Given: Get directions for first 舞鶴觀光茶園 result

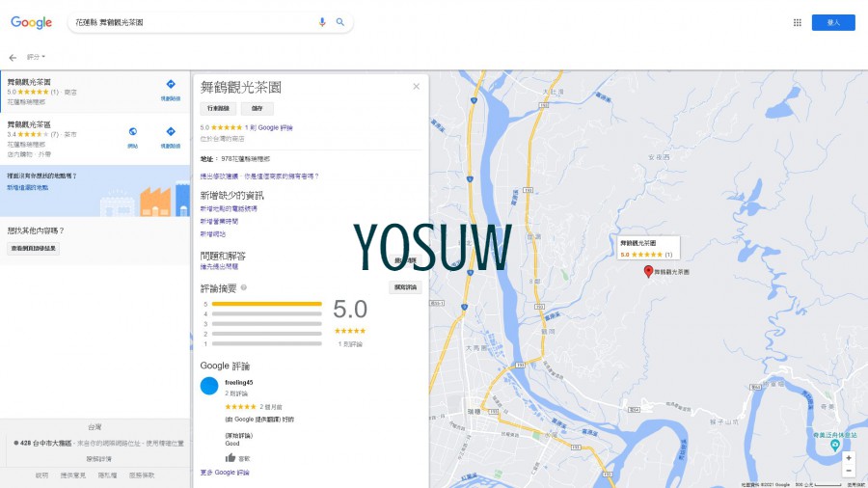Looking at the screenshot, I should pyautogui.click(x=170, y=88).
